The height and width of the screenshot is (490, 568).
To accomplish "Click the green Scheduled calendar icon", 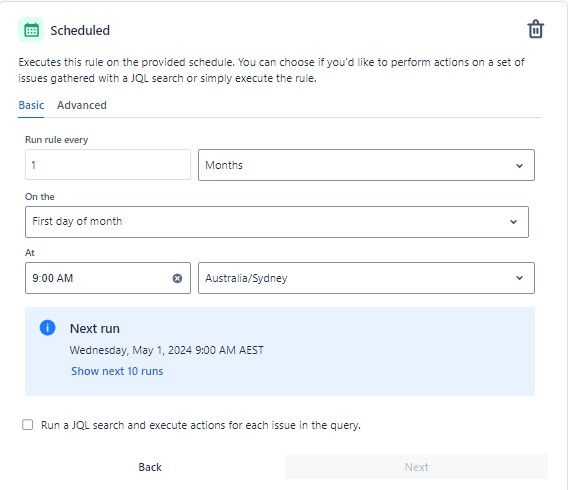I will tap(31, 30).
